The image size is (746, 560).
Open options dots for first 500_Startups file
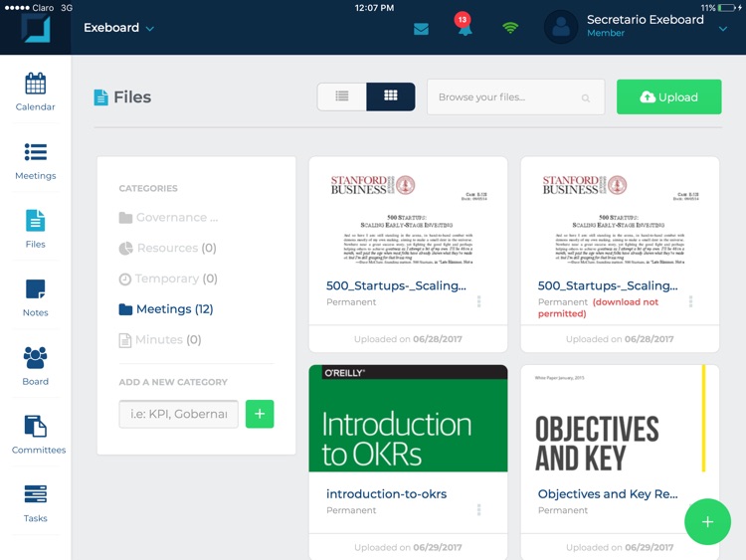pyautogui.click(x=478, y=301)
